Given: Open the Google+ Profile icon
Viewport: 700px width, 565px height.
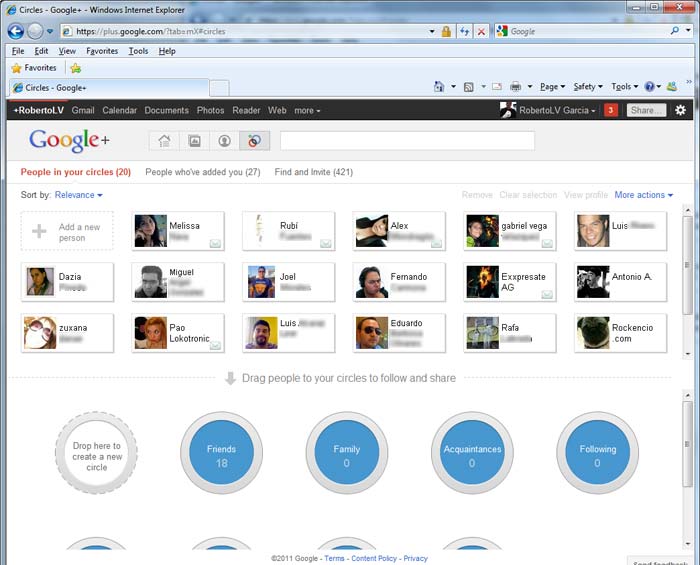Looking at the screenshot, I should pos(225,141).
